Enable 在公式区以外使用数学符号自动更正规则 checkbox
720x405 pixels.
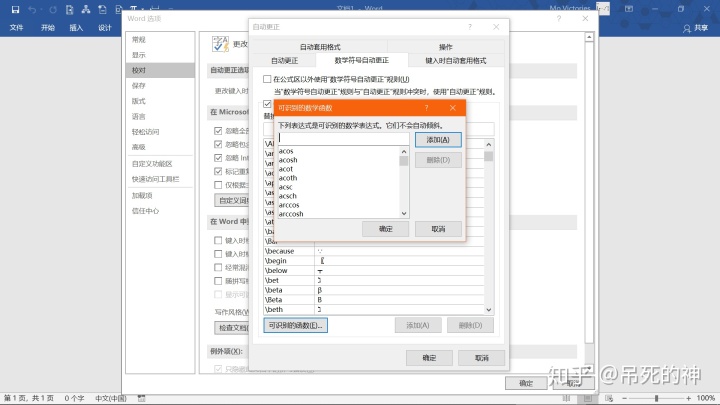267,79
